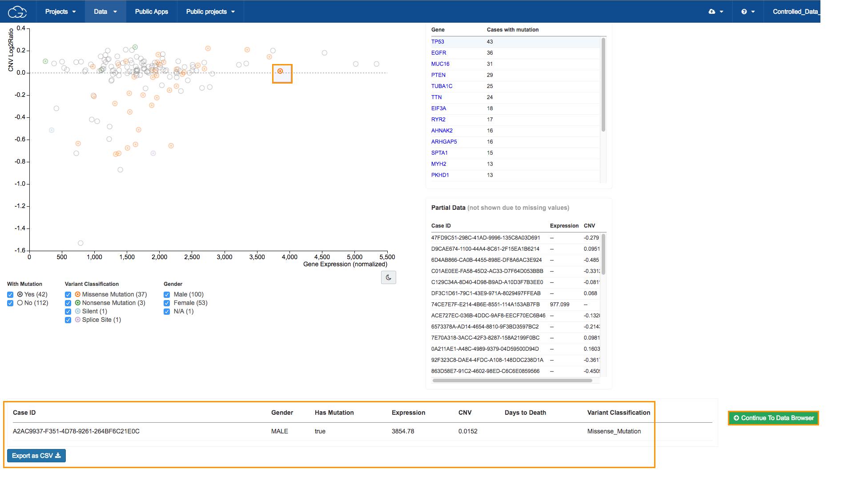The width and height of the screenshot is (868, 481).
Task: Uncheck Female (53) gender filter
Action: (x=167, y=303)
